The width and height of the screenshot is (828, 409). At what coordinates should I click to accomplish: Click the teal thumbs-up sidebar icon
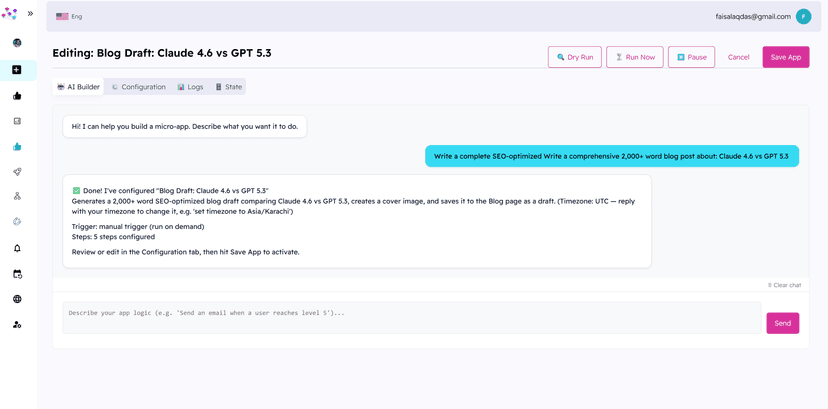pos(17,147)
